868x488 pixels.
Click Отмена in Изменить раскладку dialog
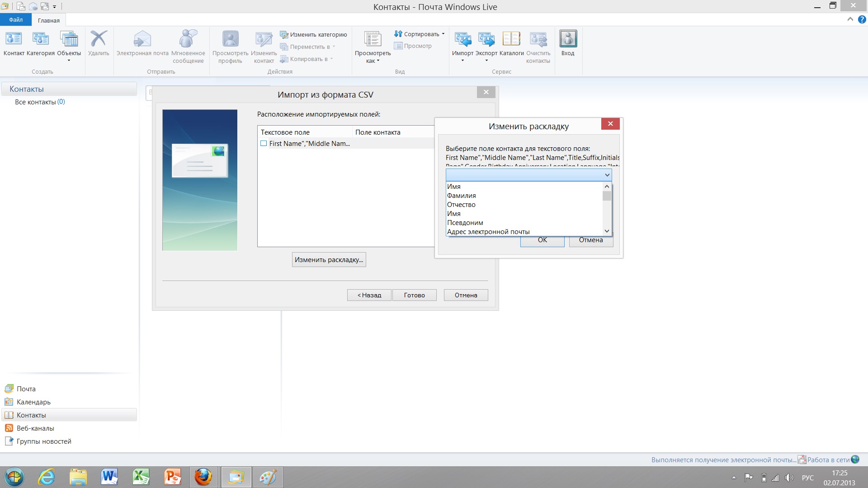pyautogui.click(x=591, y=240)
